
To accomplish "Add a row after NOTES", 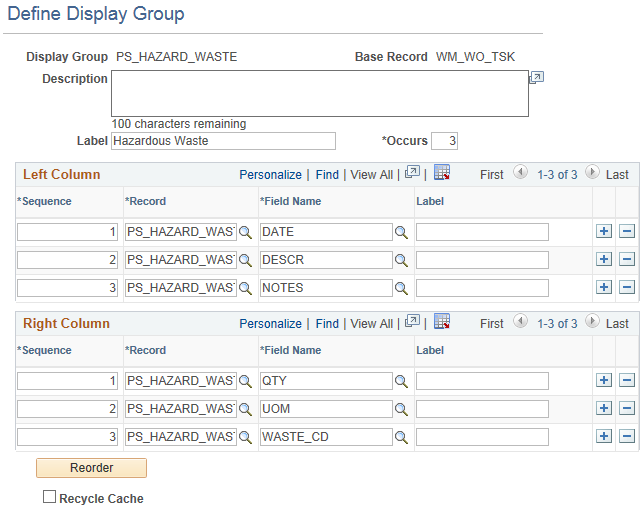I will point(604,287).
